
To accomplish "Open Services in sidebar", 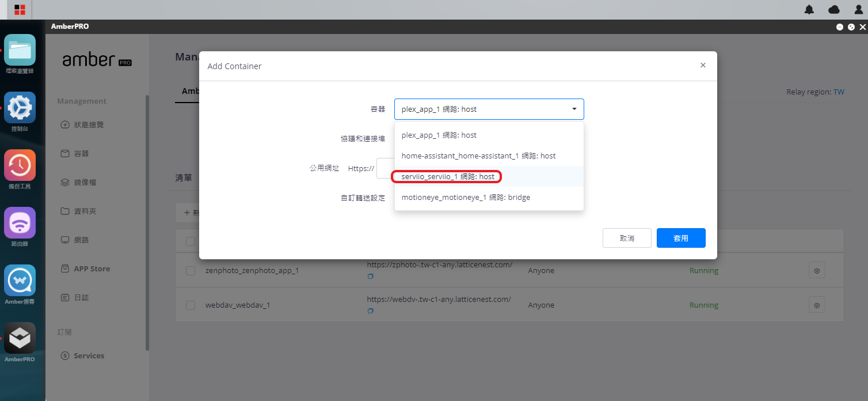I will [83, 355].
